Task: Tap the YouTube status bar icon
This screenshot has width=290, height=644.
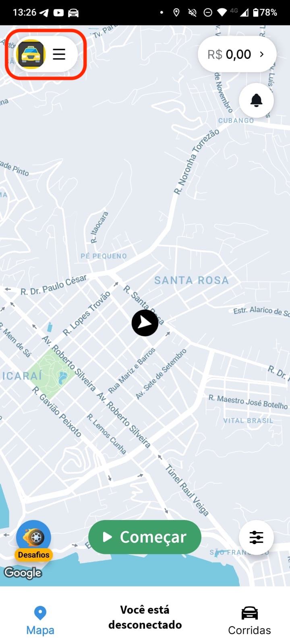Action: coord(58,12)
